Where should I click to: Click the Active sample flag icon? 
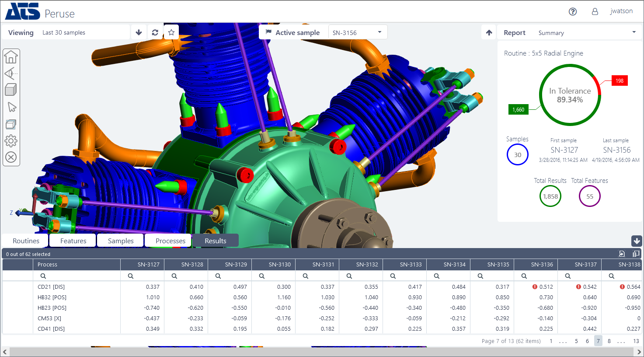click(268, 32)
